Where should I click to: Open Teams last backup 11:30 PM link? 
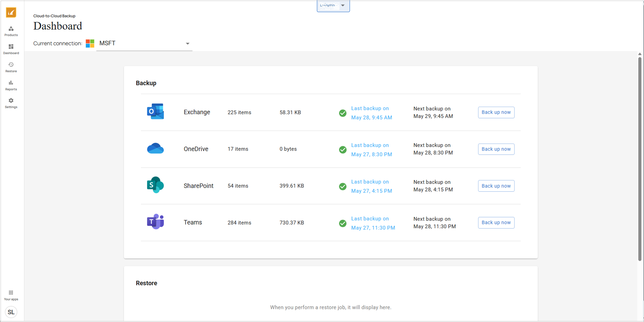coord(373,223)
